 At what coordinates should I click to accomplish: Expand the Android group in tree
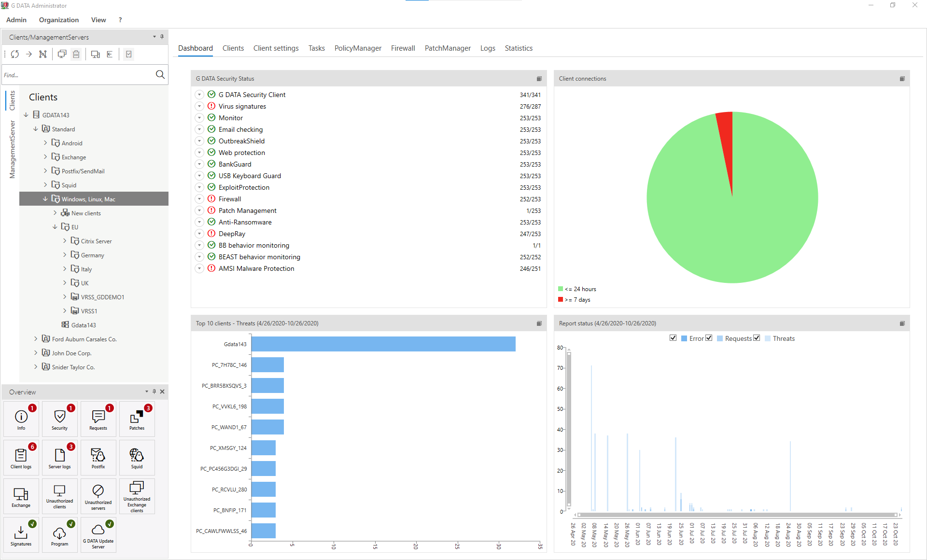[45, 143]
